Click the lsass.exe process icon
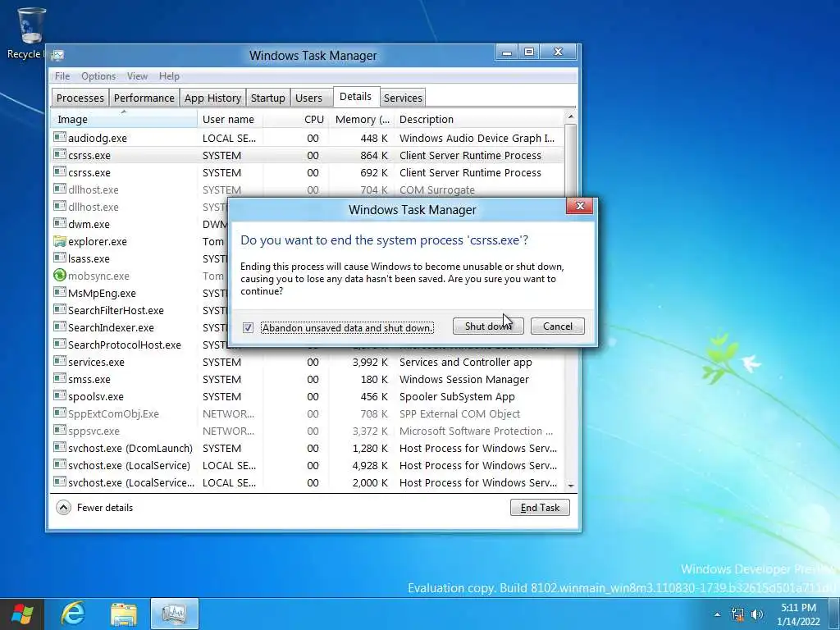The image size is (840, 630). pos(59,258)
